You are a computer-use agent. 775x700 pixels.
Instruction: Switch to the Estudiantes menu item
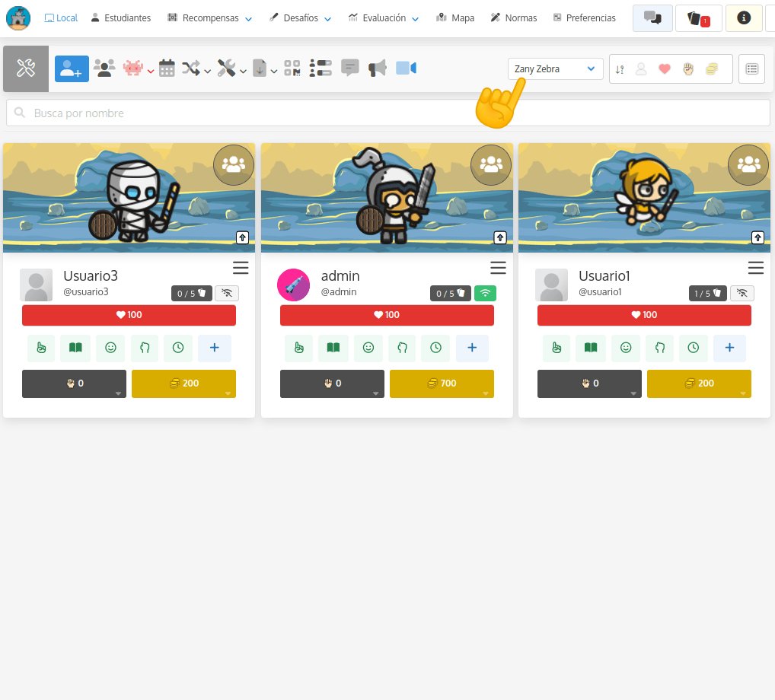(x=120, y=17)
